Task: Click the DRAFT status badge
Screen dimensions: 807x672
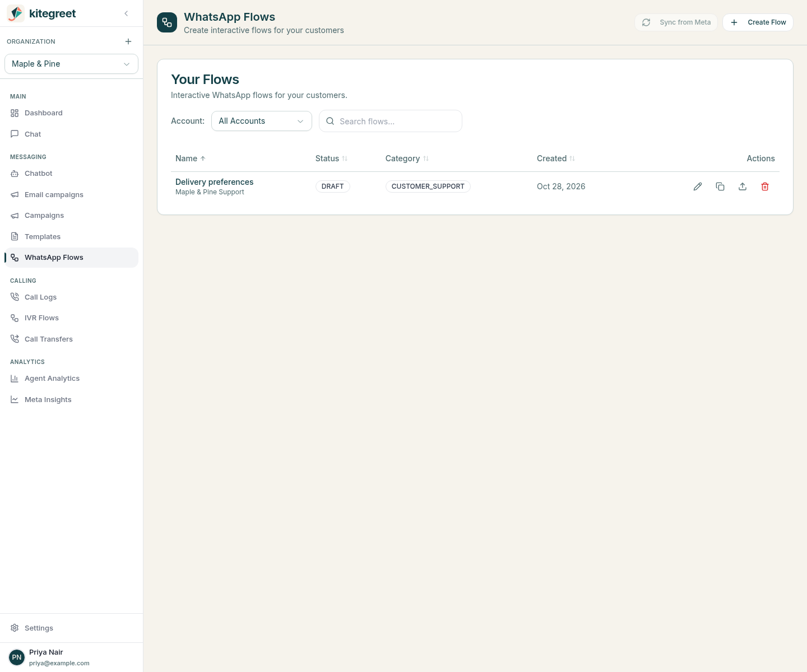Action: (x=333, y=186)
